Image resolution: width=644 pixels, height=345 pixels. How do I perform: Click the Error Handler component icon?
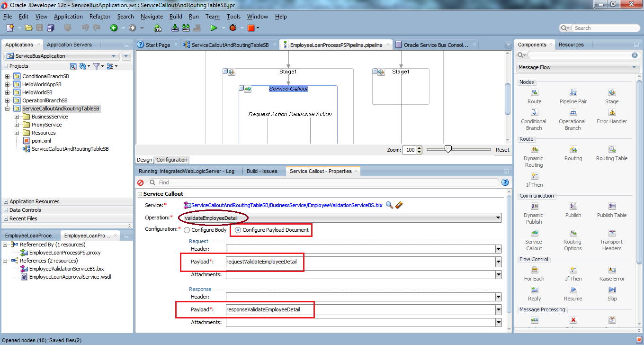612,113
